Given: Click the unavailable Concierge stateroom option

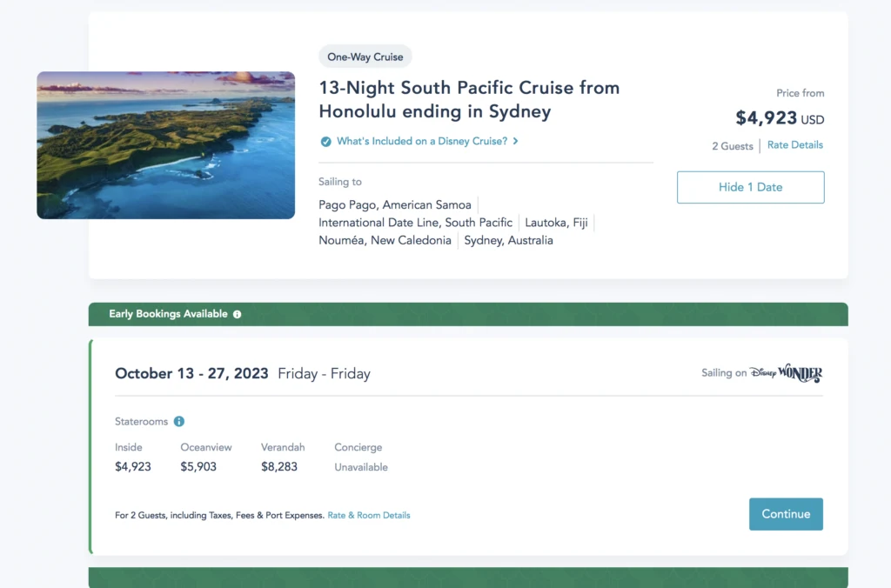Looking at the screenshot, I should click(x=361, y=458).
